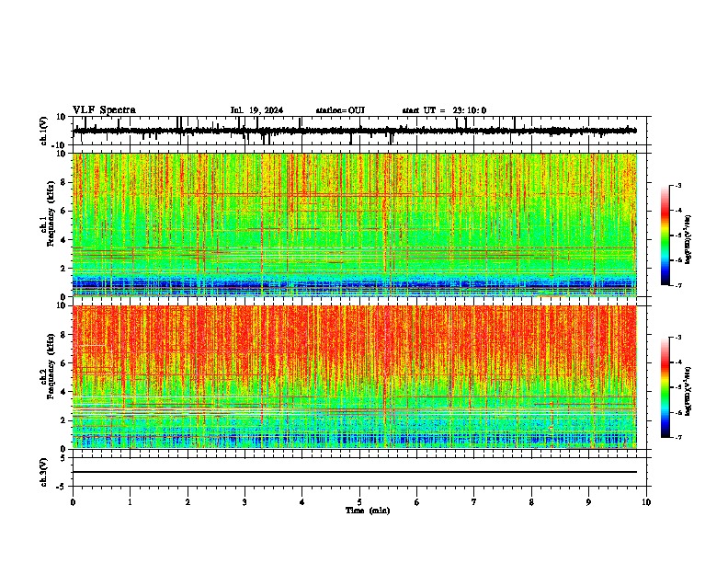Viewport: 728px width, 563px height.
Task: Click the "ch.3(V)" axis label
Action: pyautogui.click(x=44, y=473)
